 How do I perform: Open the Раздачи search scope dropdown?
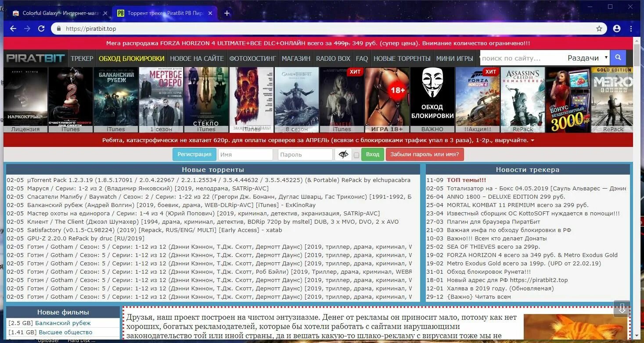[x=587, y=58]
